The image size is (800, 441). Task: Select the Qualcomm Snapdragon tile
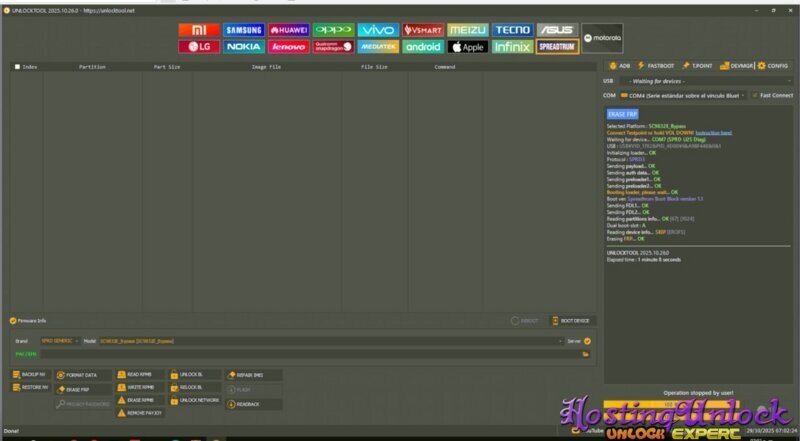(x=332, y=47)
